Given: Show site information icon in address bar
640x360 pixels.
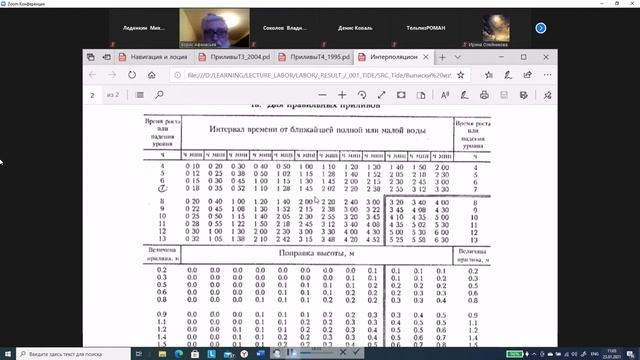Looking at the screenshot, I should point(178,75).
